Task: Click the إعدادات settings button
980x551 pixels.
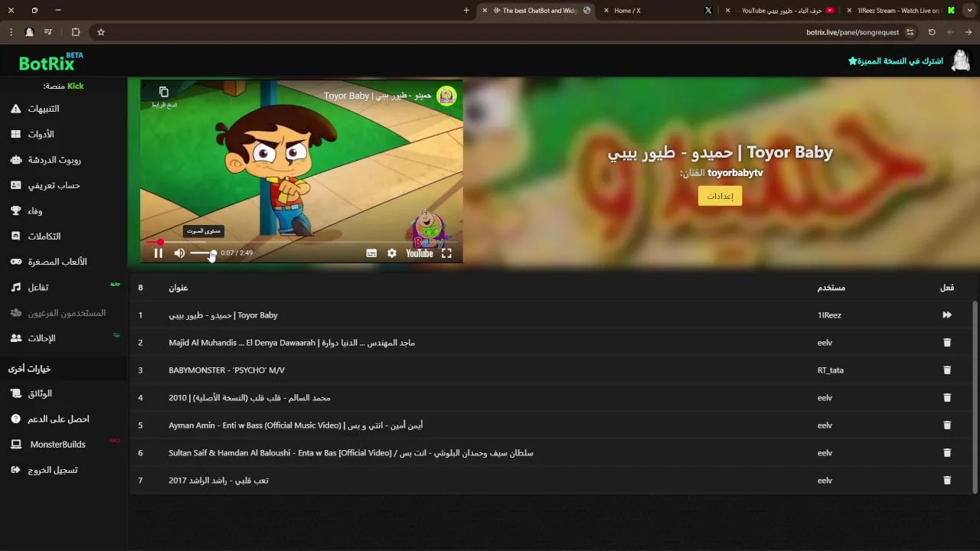Action: coord(720,196)
